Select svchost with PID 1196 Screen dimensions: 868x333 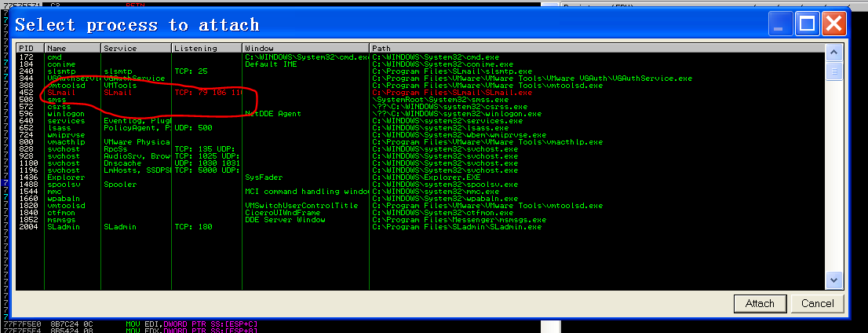click(x=63, y=170)
